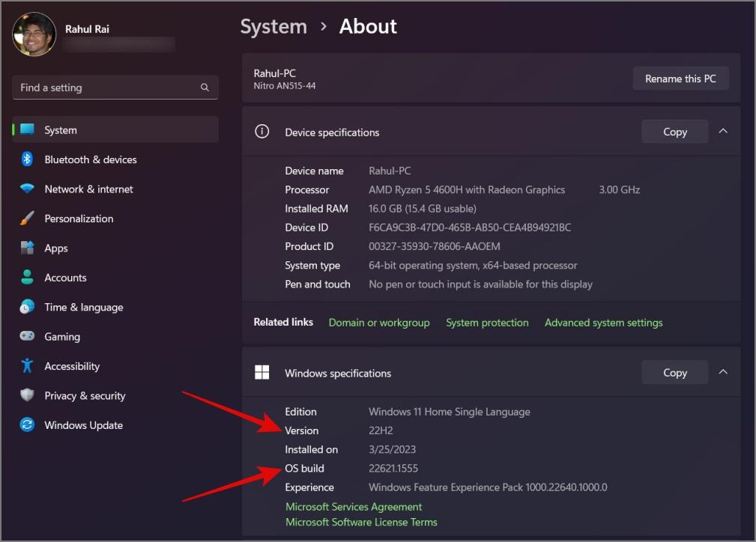Click the No pen or touch input text

click(x=480, y=284)
